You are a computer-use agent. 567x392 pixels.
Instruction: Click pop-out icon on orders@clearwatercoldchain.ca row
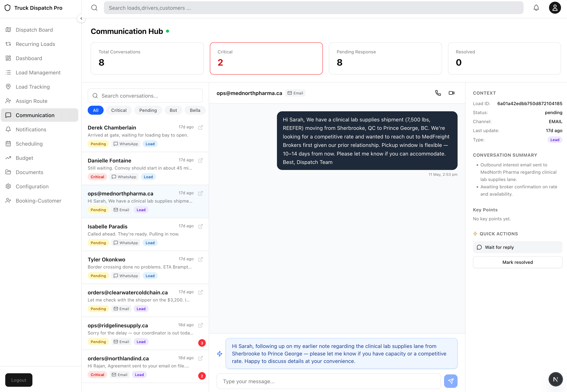click(200, 292)
